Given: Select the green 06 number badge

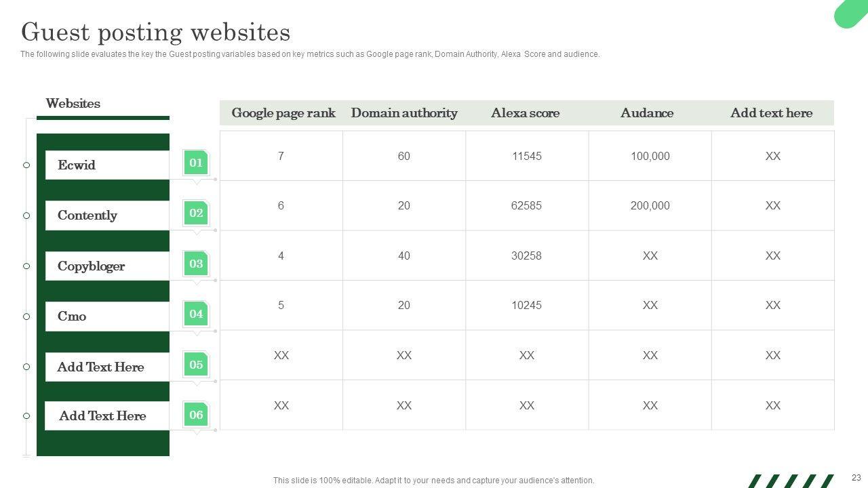Looking at the screenshot, I should point(196,415).
